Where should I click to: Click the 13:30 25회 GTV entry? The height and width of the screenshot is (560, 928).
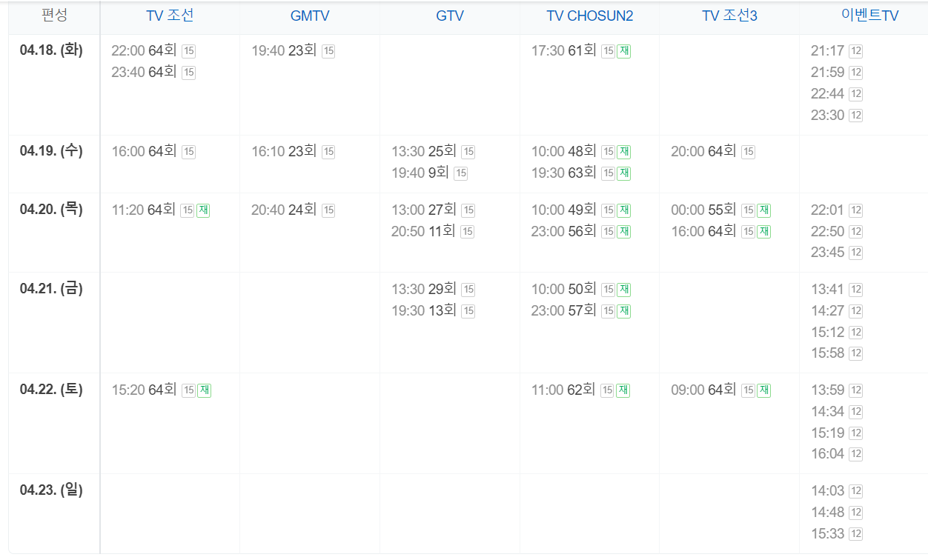[x=424, y=151]
